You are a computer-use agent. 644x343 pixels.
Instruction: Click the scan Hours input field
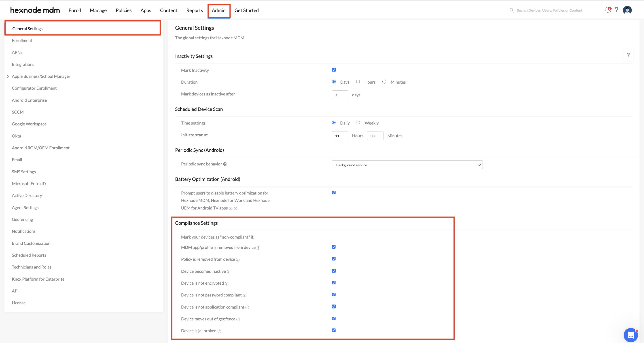(340, 136)
